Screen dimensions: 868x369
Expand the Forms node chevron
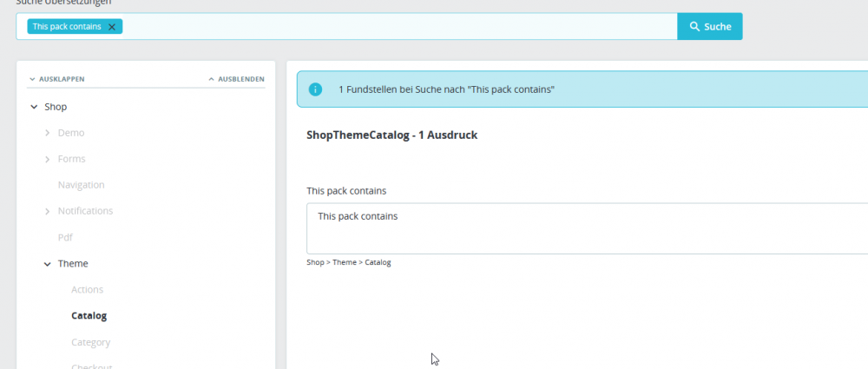coord(47,159)
